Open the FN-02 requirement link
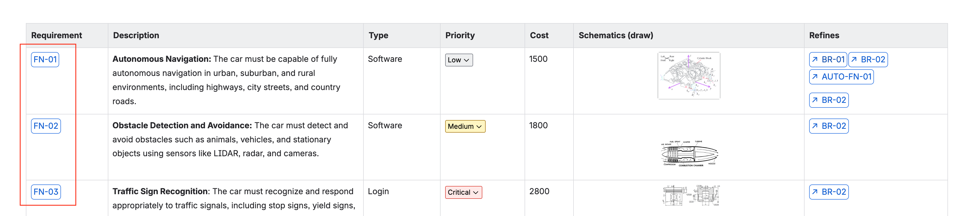The image size is (980, 216). point(46,126)
